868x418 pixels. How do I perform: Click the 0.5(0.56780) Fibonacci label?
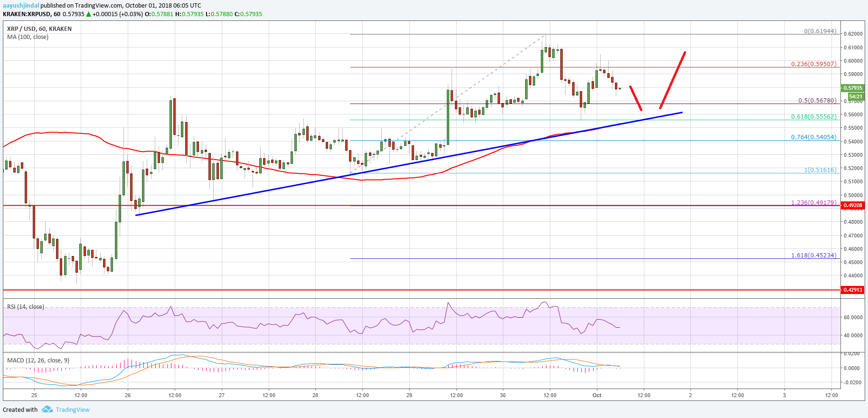(817, 100)
